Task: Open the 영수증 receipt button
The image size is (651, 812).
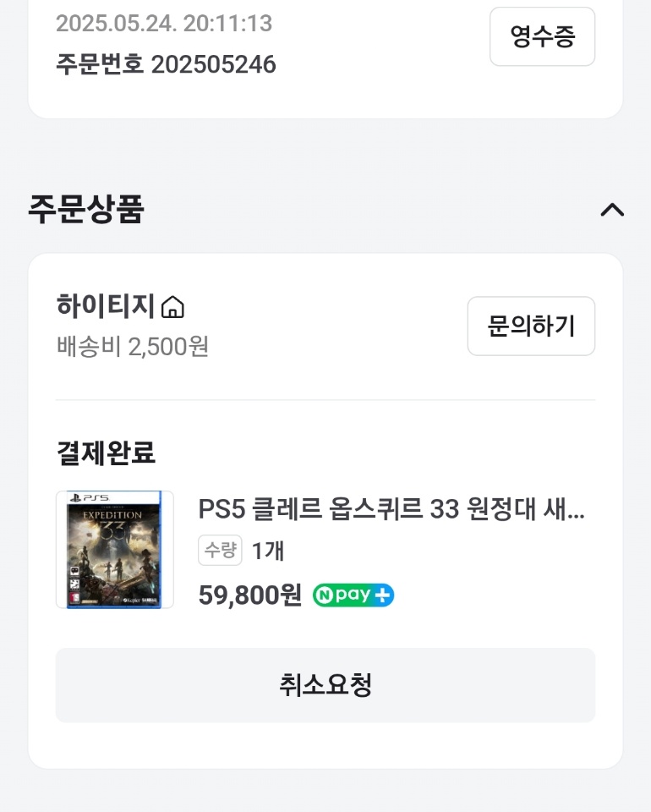Action: (542, 36)
